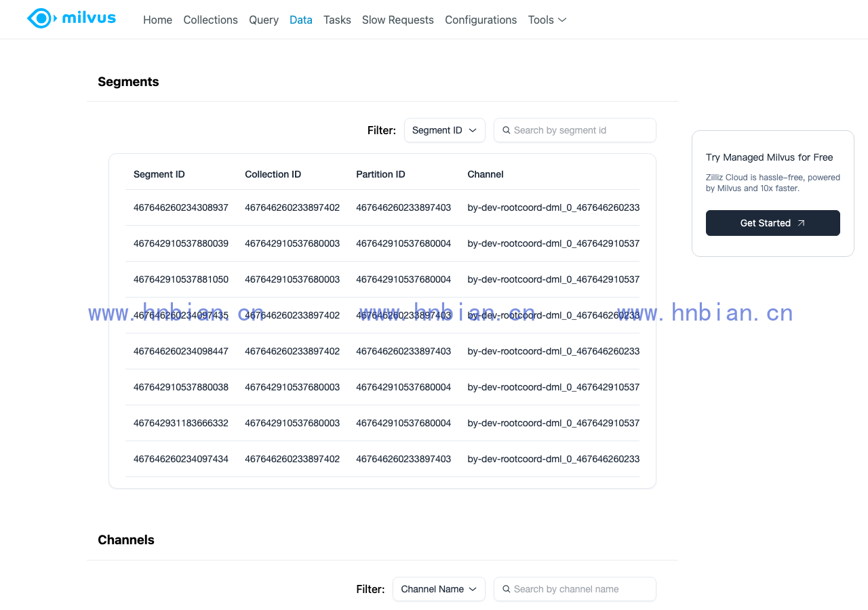
Task: Click the Channels section heading
Action: click(126, 540)
